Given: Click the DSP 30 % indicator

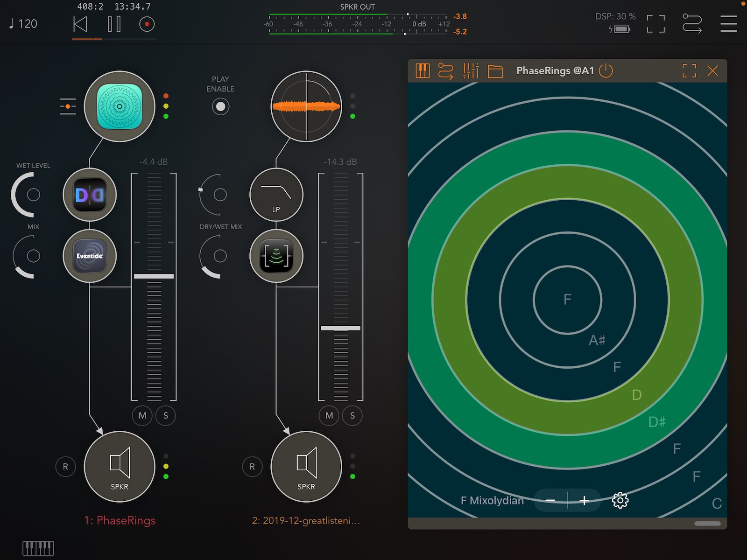Looking at the screenshot, I should point(615,16).
